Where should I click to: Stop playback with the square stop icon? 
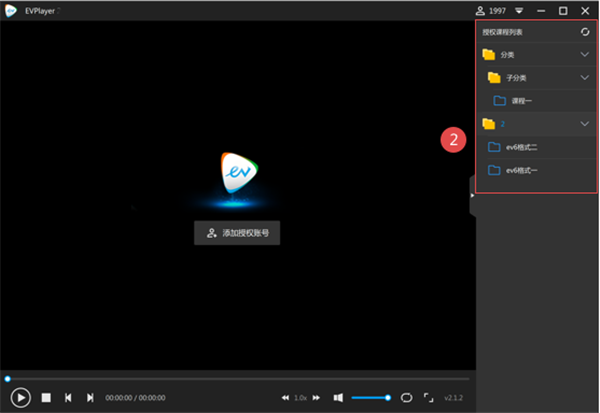point(46,398)
